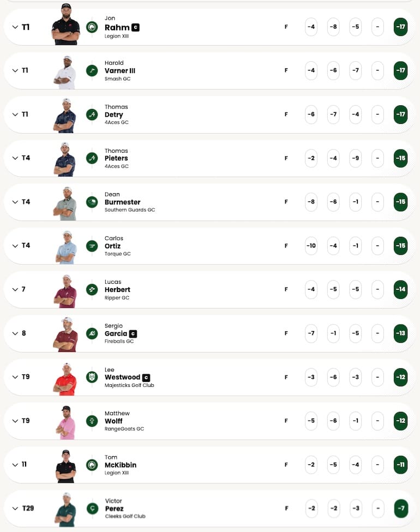Click 4Aces GC logo beside Thomas Detry
This screenshot has height=532, width=420.
click(92, 115)
